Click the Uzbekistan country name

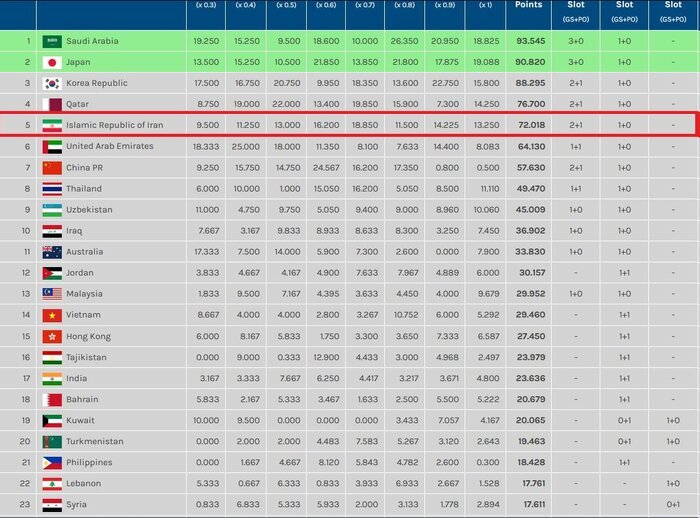[89, 210]
